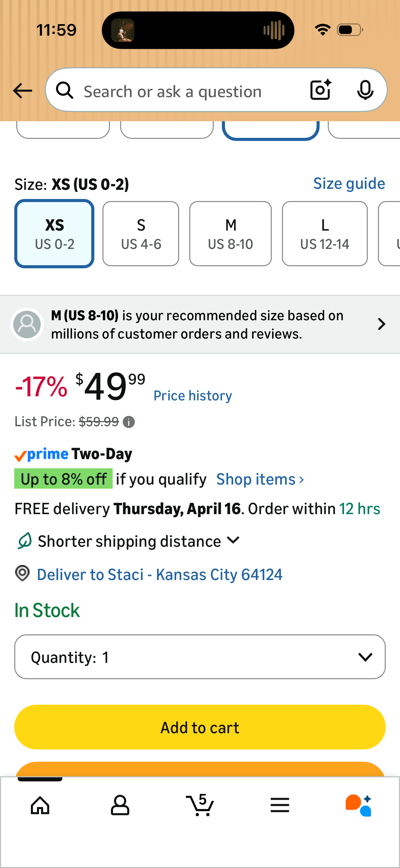Screen dimensions: 400x868
Task: Launch the Rufus AI assistant icon
Action: [359, 805]
